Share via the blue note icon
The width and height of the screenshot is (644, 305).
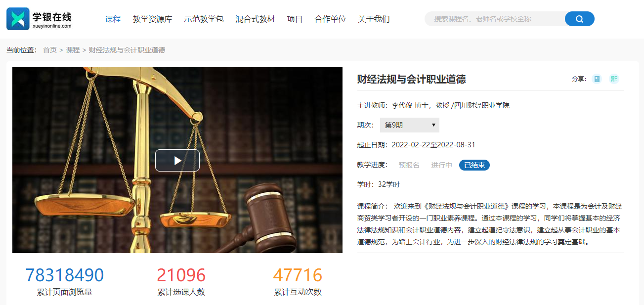click(x=597, y=79)
